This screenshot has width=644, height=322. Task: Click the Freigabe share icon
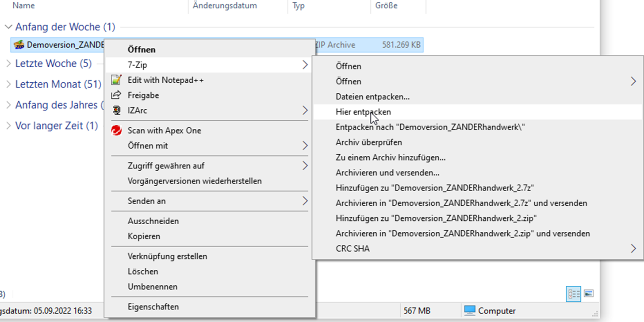(x=116, y=95)
